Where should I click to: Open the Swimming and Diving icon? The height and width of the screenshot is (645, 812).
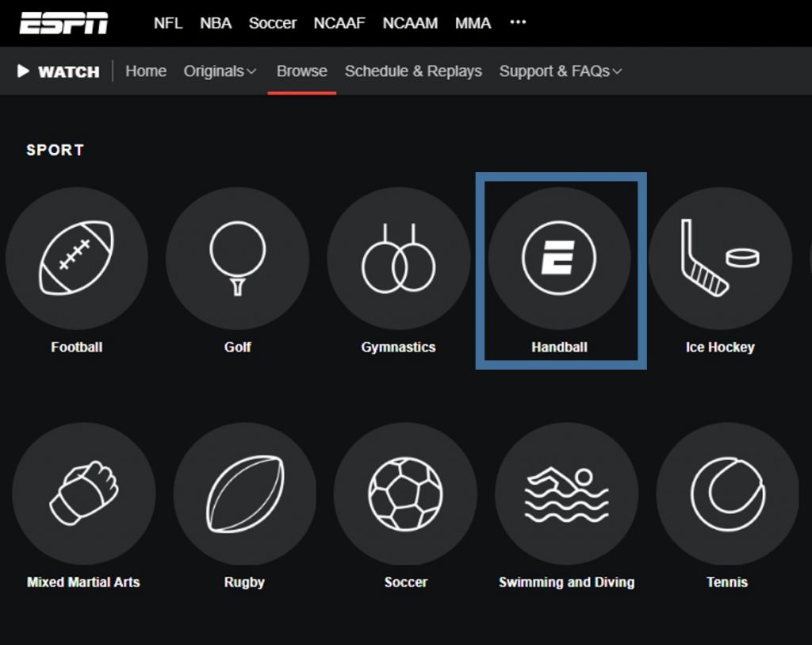(566, 493)
